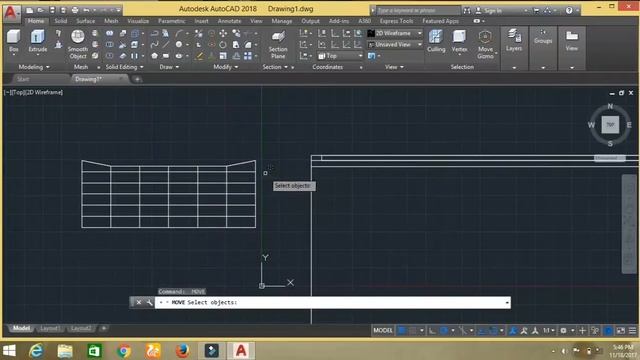
Task: Select the Line tool in Draw panel
Action: (x=166, y=44)
